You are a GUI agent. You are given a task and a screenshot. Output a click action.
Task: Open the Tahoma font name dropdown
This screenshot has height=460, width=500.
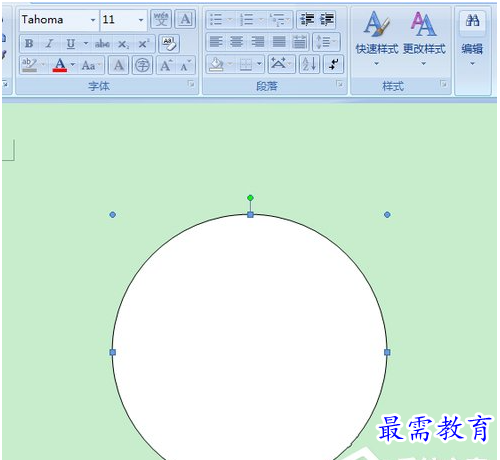pyautogui.click(x=93, y=20)
